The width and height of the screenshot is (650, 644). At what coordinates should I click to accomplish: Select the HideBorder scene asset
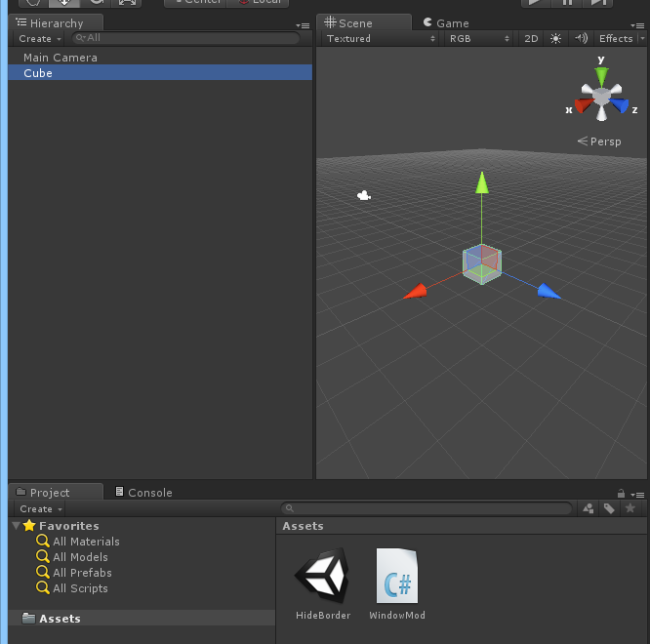[323, 582]
